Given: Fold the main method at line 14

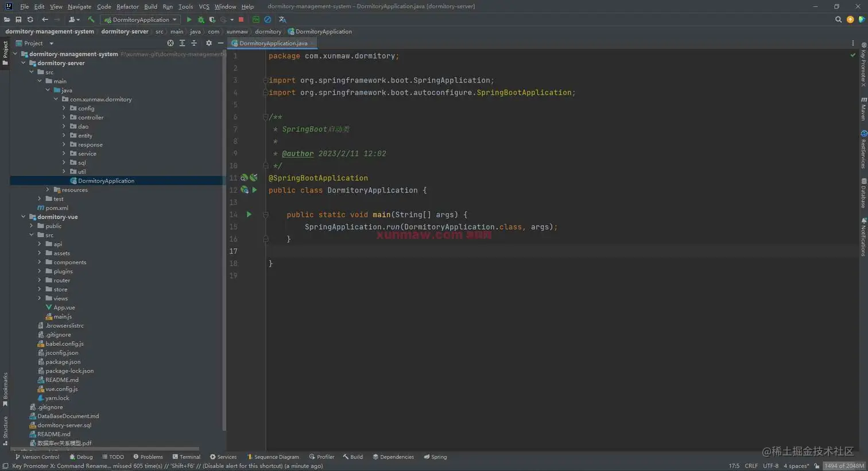Looking at the screenshot, I should [266, 214].
